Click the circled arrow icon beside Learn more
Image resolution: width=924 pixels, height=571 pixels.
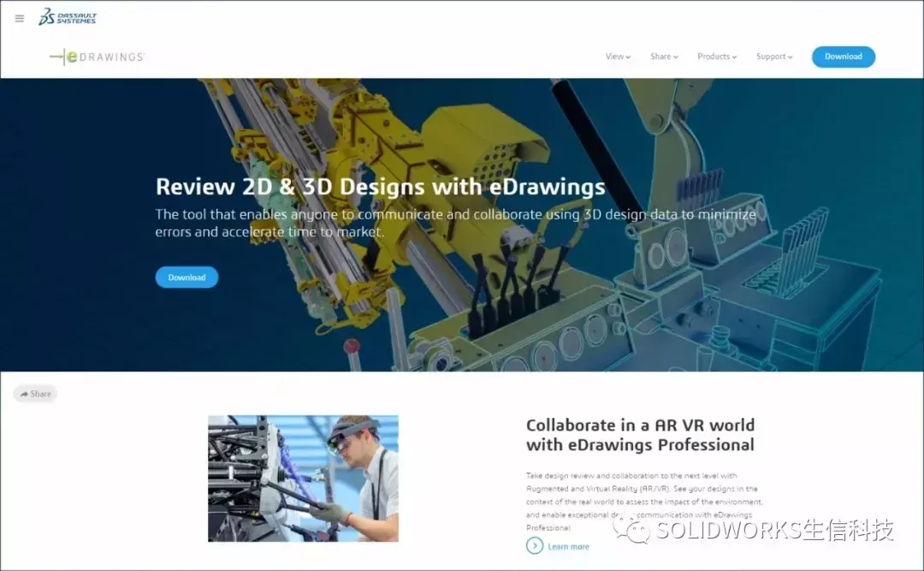535,545
